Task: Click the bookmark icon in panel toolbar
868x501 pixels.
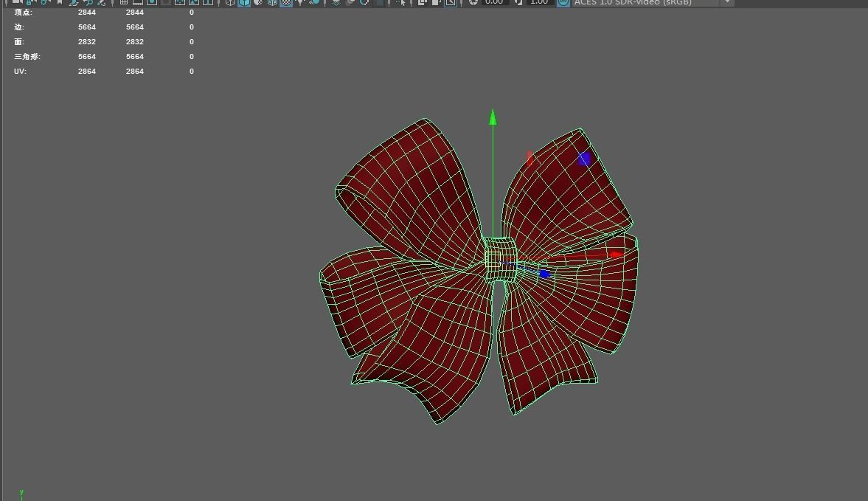Action: [x=60, y=2]
